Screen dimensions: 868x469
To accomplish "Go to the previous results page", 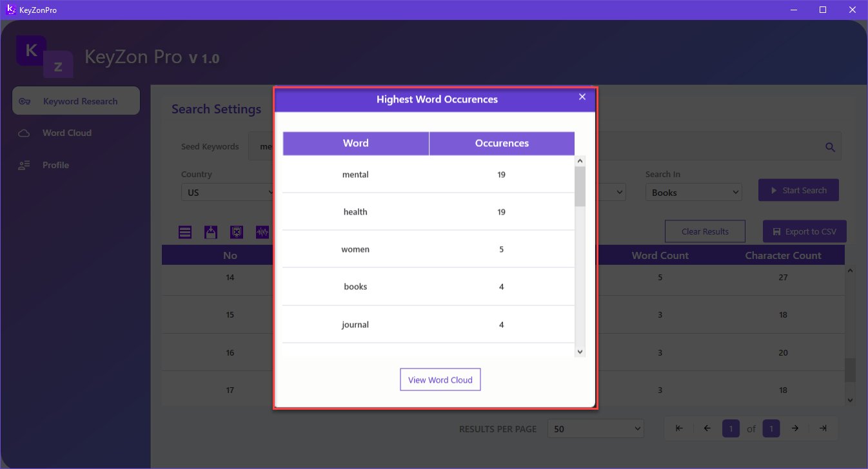I will 707,428.
